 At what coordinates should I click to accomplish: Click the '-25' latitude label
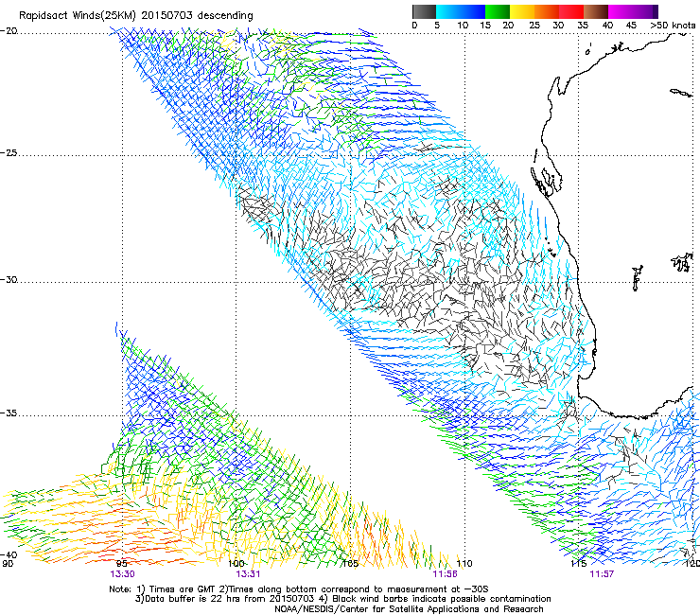point(9,152)
